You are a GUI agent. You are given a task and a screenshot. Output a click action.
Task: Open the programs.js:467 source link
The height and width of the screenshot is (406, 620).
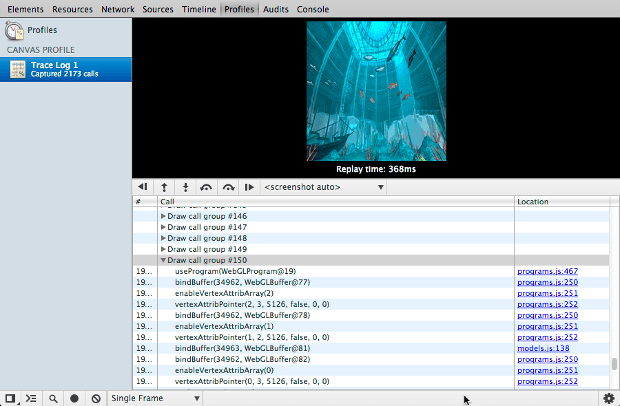click(x=548, y=271)
